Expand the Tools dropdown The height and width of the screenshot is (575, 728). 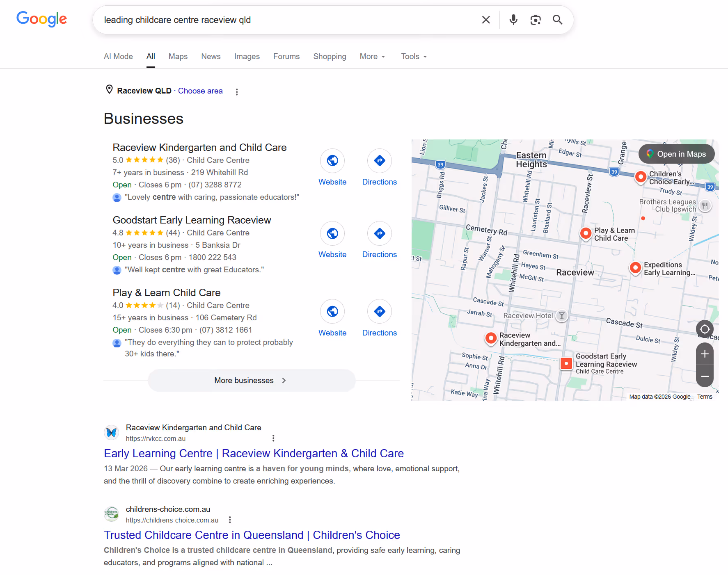point(414,57)
